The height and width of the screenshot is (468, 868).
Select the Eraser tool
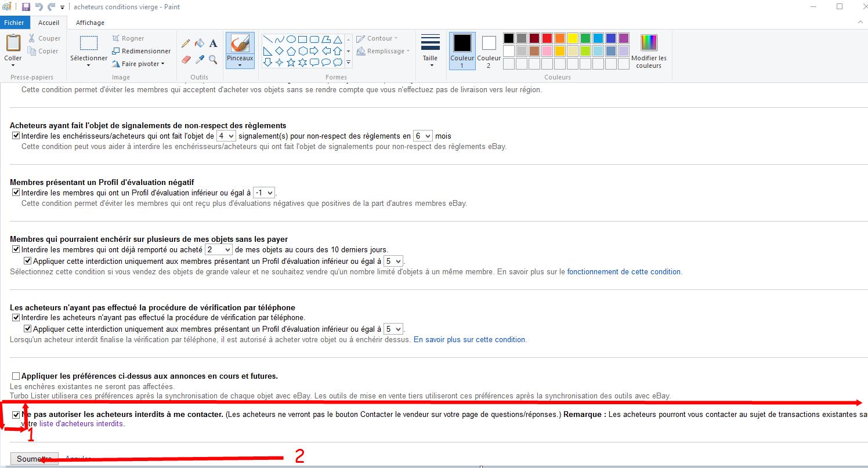pos(186,59)
